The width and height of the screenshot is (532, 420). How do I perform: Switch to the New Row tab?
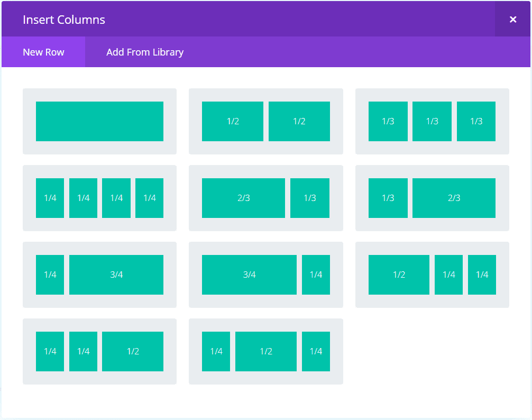(x=43, y=52)
